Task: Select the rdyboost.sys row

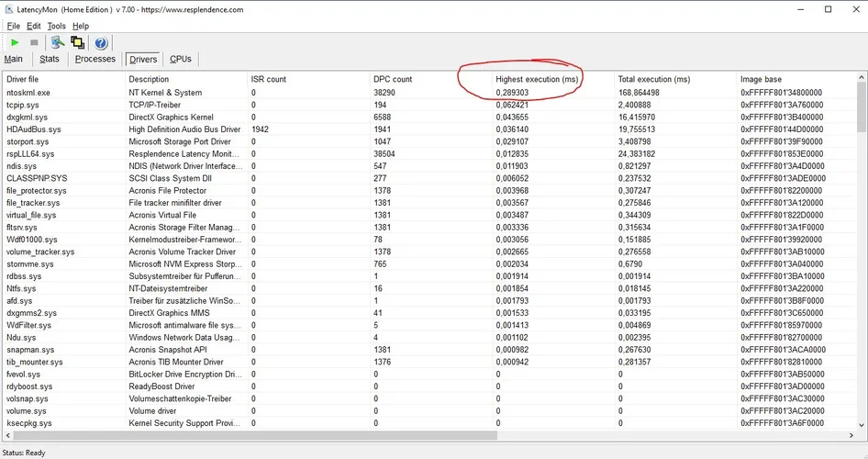Action: tap(429, 386)
